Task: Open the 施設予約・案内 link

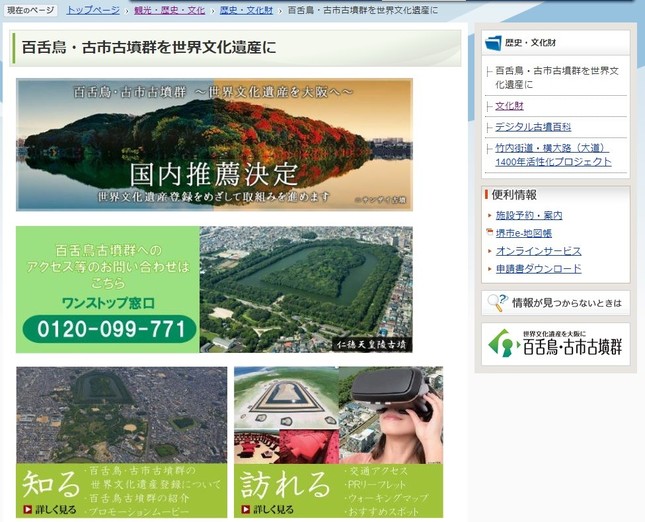Action: point(529,215)
